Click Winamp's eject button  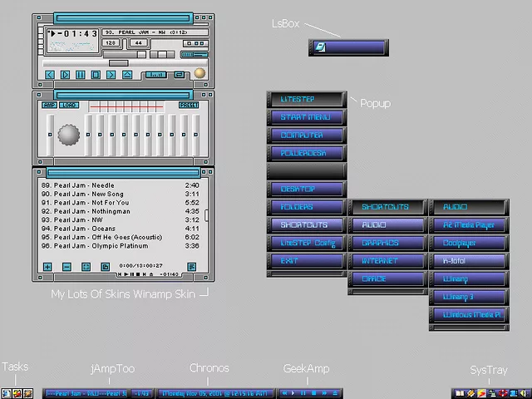pyautogui.click(x=127, y=75)
